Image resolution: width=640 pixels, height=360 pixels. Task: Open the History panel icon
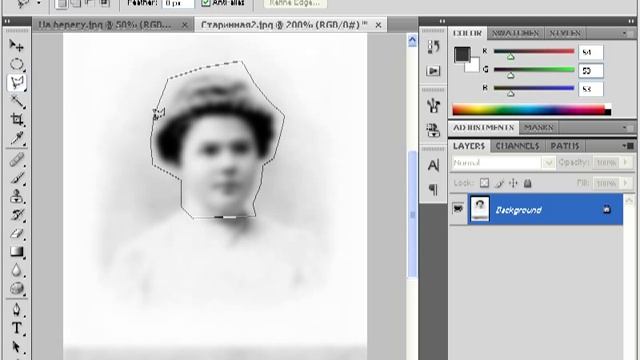coord(433,47)
